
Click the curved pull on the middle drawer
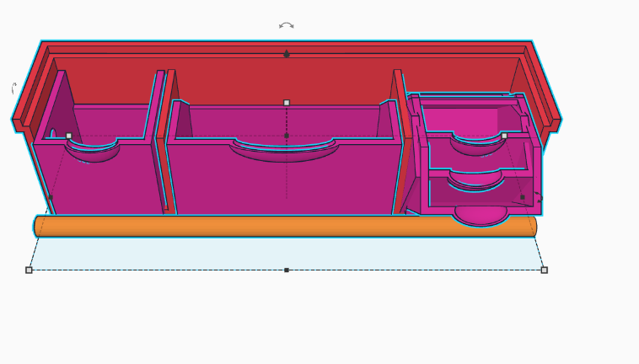pyautogui.click(x=284, y=150)
